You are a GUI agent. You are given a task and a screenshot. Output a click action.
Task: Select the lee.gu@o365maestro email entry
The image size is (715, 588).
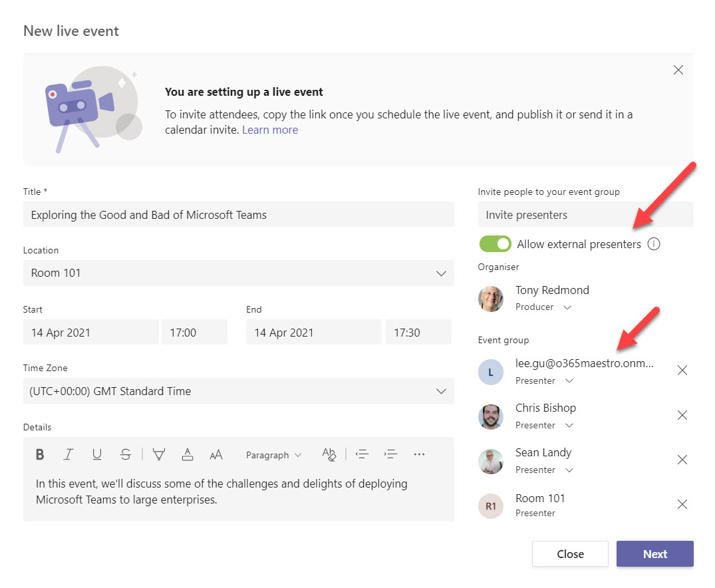tap(585, 363)
